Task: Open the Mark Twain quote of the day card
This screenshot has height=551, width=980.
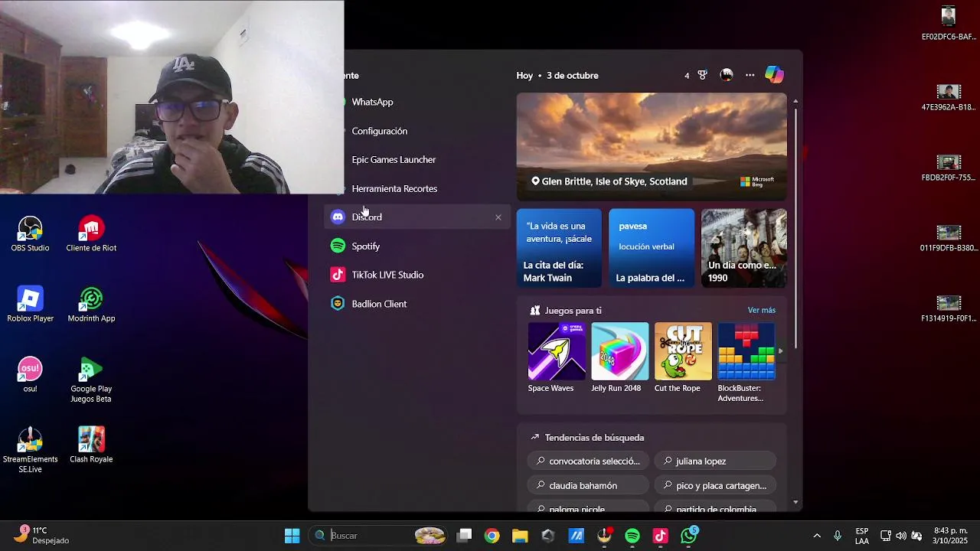Action: [x=559, y=248]
